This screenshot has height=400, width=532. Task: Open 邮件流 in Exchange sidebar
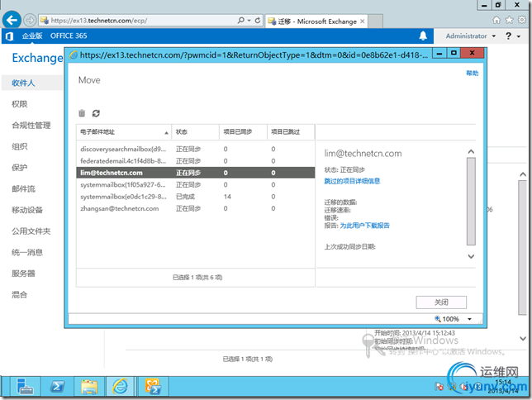point(23,188)
